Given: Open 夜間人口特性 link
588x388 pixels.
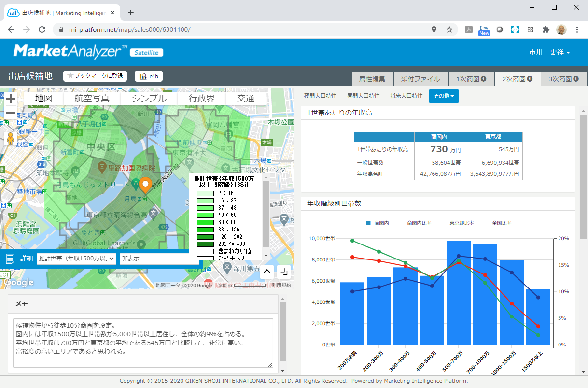Looking at the screenshot, I should 320,96.
